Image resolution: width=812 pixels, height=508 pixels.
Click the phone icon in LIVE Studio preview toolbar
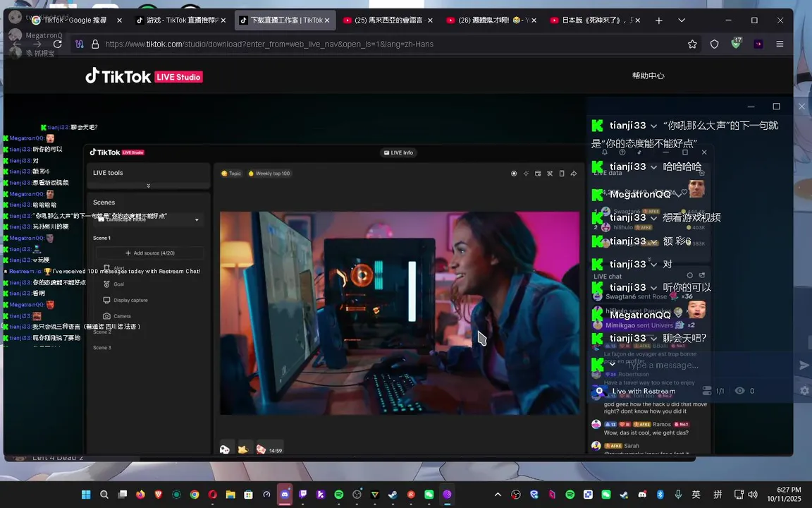(562, 174)
